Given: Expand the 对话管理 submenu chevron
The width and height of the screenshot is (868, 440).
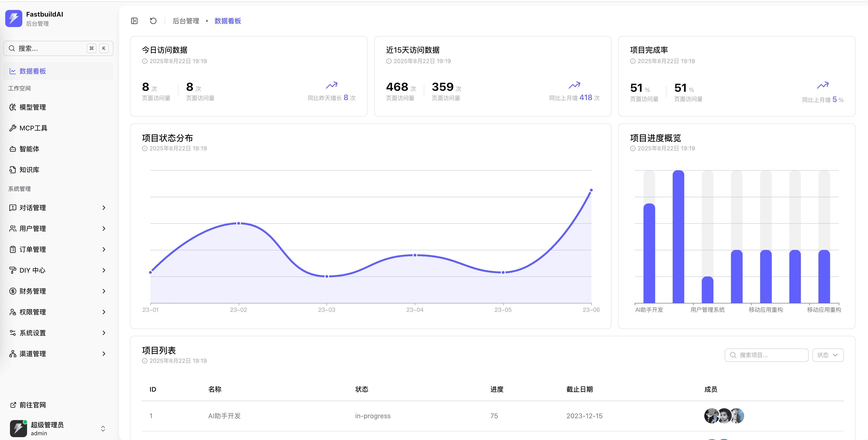Looking at the screenshot, I should tap(104, 208).
